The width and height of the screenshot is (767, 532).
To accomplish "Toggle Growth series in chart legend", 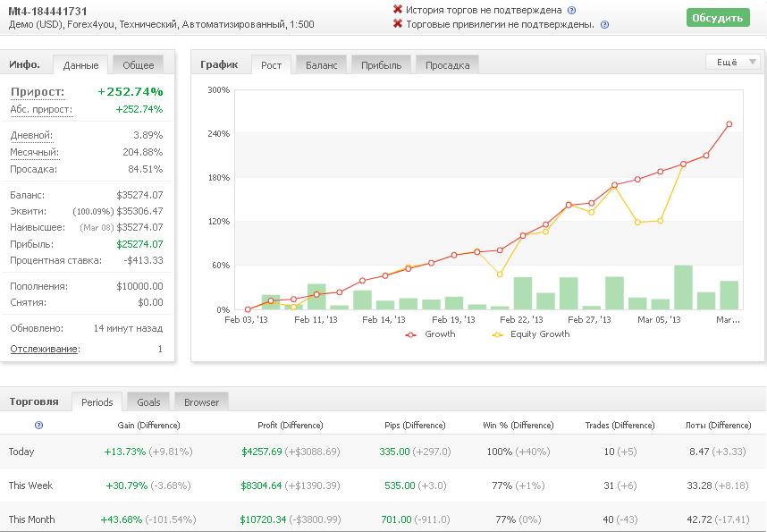I will (x=431, y=334).
